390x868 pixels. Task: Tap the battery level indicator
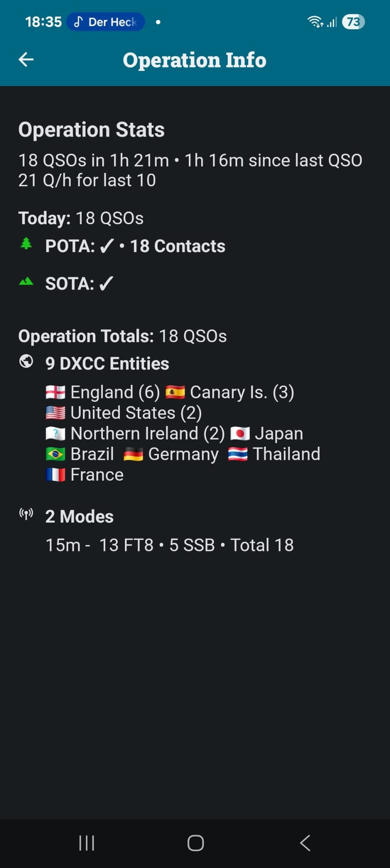click(353, 22)
